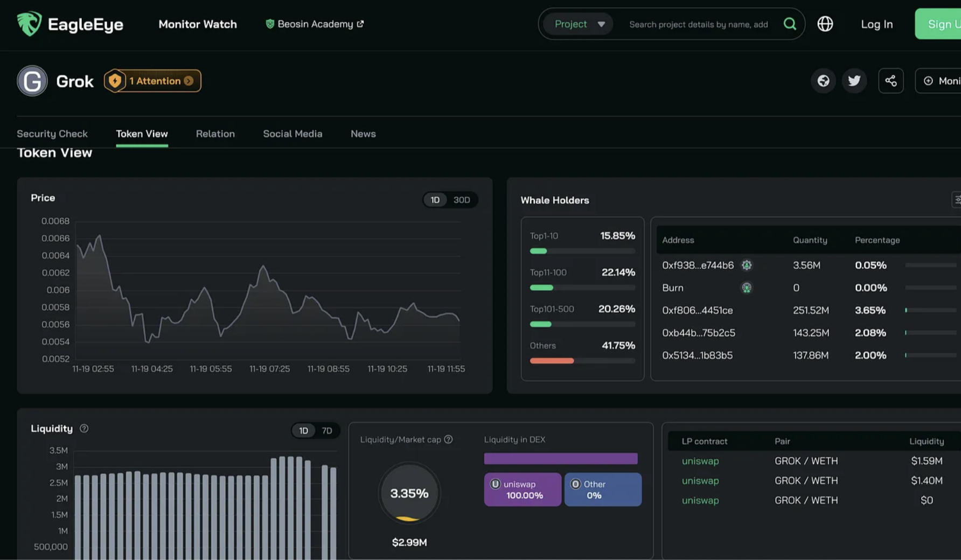Select the uniswap 100.00% swatch
Image resolution: width=961 pixels, height=560 pixels.
[523, 489]
